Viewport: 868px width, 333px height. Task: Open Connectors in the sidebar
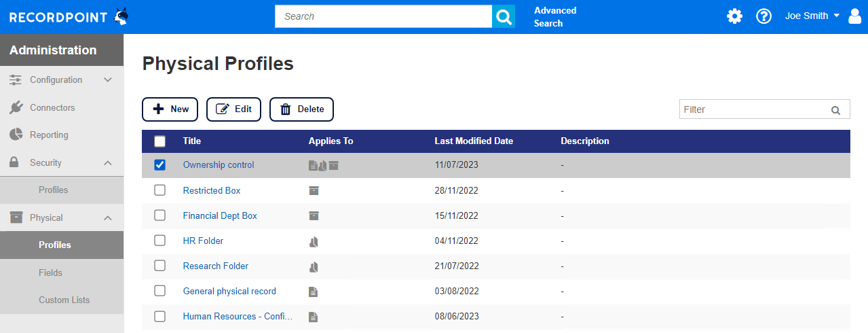pyautogui.click(x=62, y=107)
